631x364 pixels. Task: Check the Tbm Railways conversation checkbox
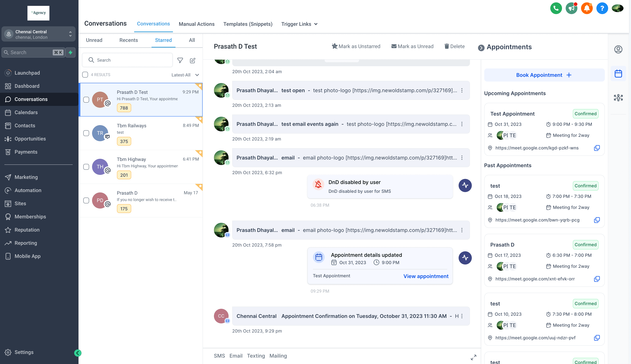86,133
